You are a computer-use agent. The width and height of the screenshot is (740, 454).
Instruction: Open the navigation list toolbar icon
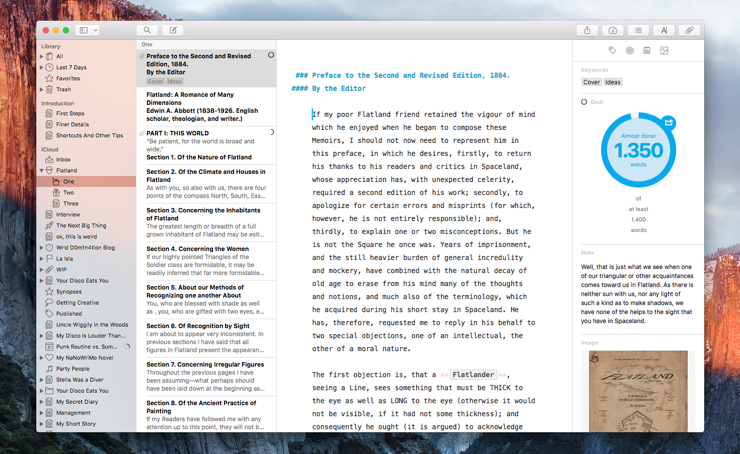click(638, 30)
